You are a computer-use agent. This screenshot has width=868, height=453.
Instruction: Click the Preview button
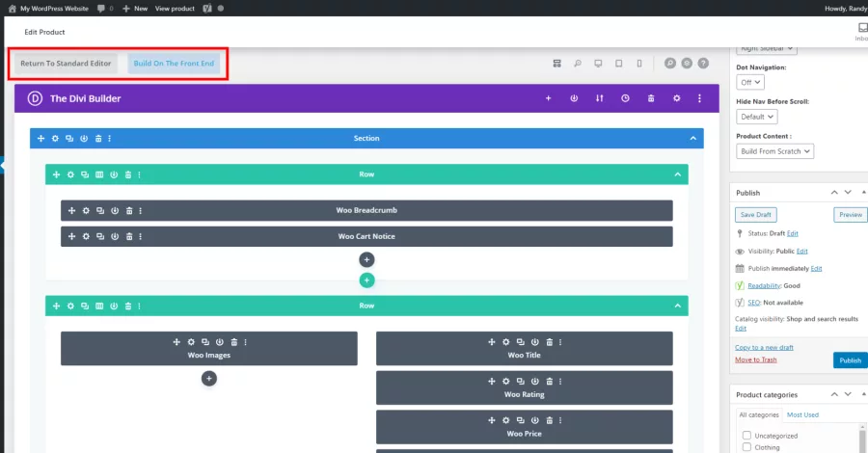[851, 215]
